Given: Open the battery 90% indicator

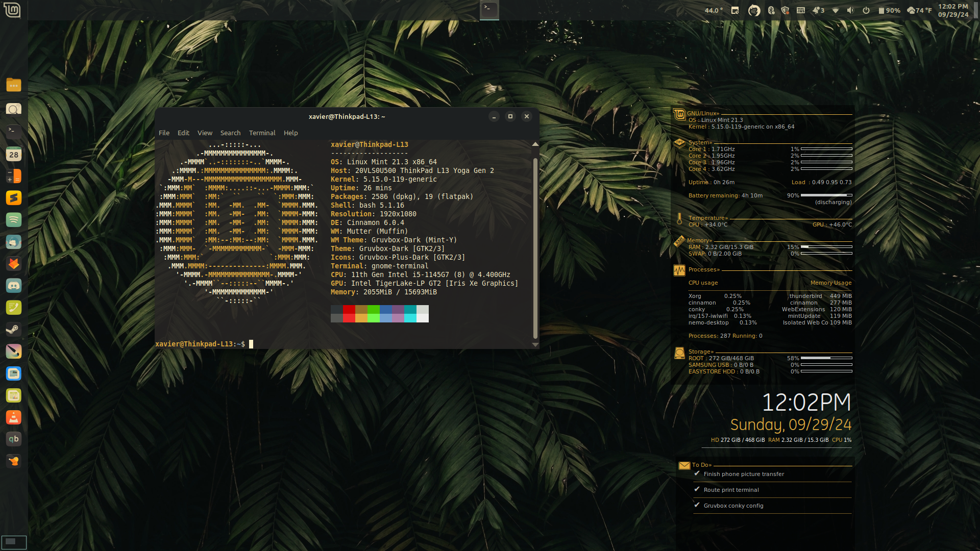Looking at the screenshot, I should point(889,10).
